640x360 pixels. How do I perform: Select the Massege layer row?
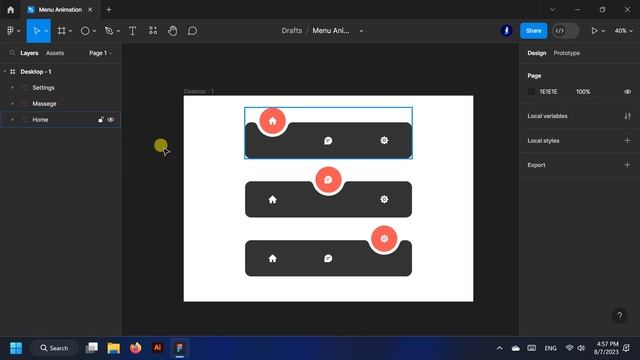tap(60, 104)
